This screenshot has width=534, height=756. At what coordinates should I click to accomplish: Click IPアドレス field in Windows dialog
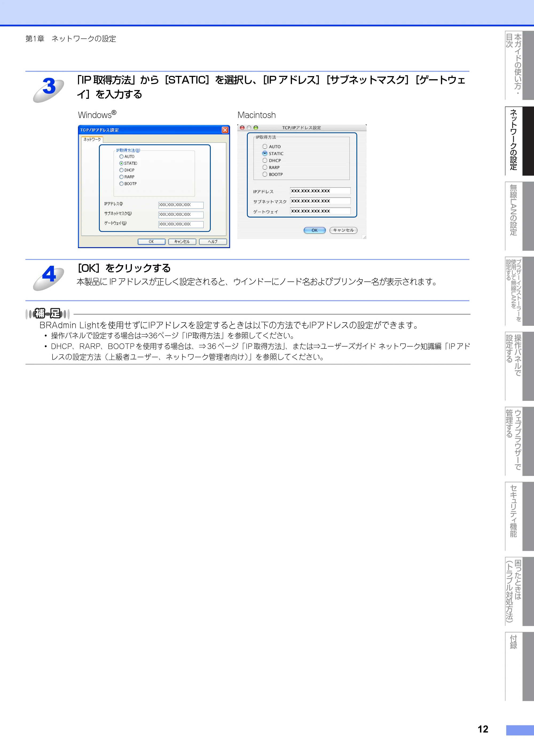coord(181,205)
